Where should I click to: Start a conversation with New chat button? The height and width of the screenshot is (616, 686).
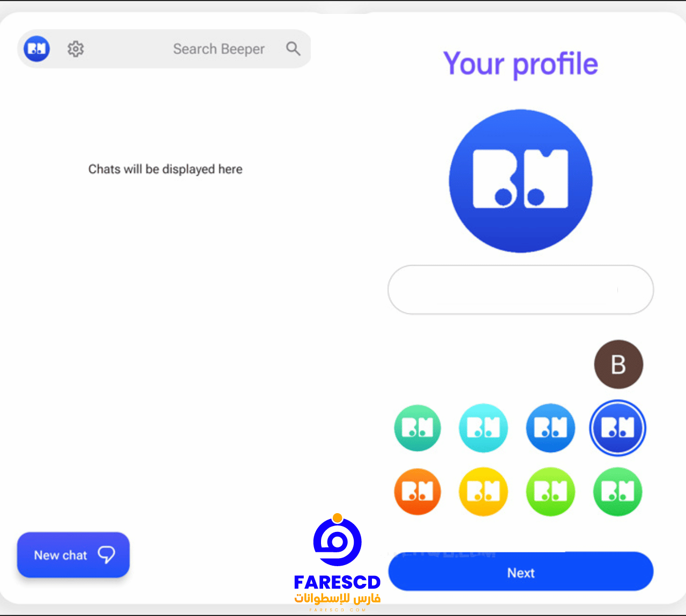click(73, 555)
